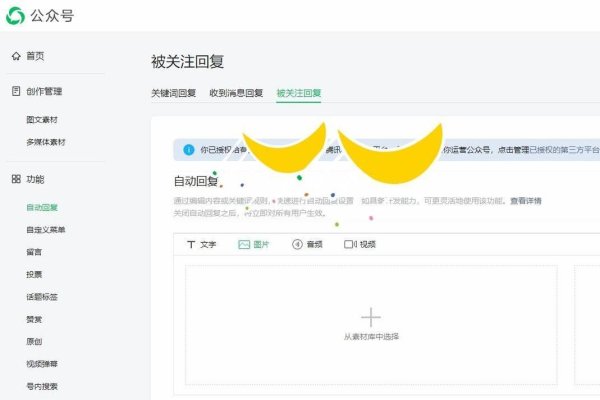Click the 自动回复 section heading

coord(196,181)
